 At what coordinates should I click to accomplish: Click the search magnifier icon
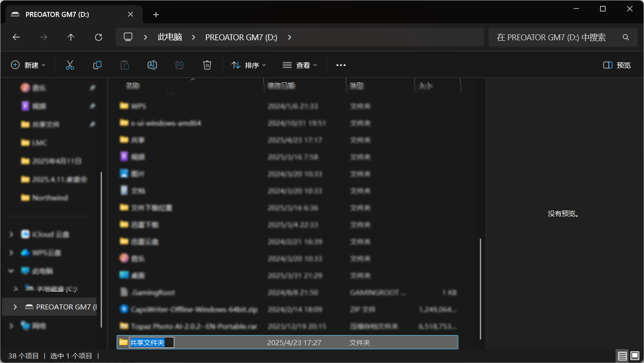coord(626,37)
